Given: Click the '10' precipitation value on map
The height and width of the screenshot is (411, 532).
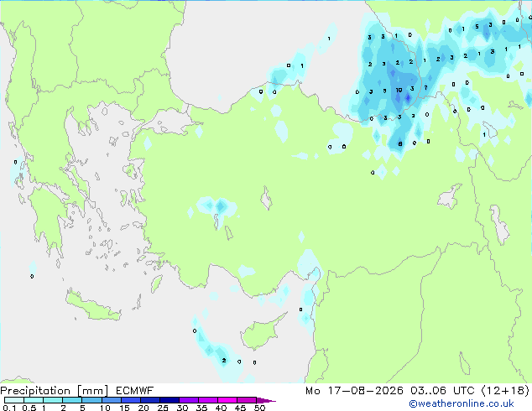Looking at the screenshot, I should pyautogui.click(x=399, y=91).
